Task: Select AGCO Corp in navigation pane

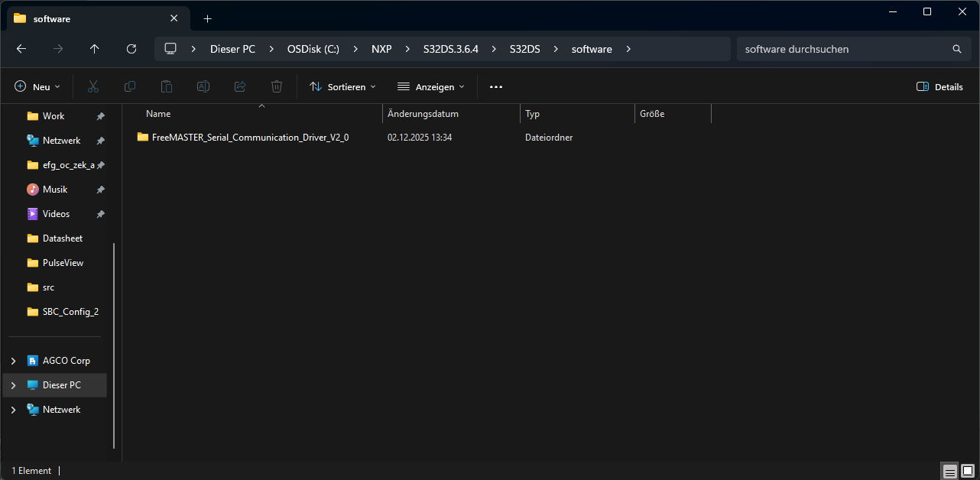Action: tap(66, 361)
